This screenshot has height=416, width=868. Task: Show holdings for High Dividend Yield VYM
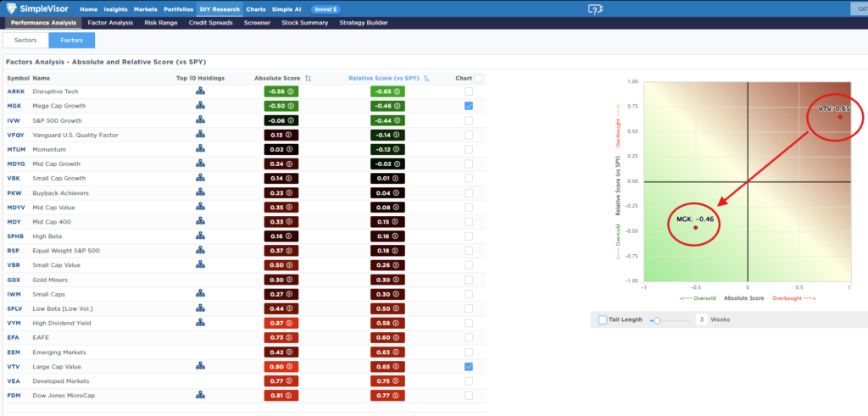click(201, 323)
